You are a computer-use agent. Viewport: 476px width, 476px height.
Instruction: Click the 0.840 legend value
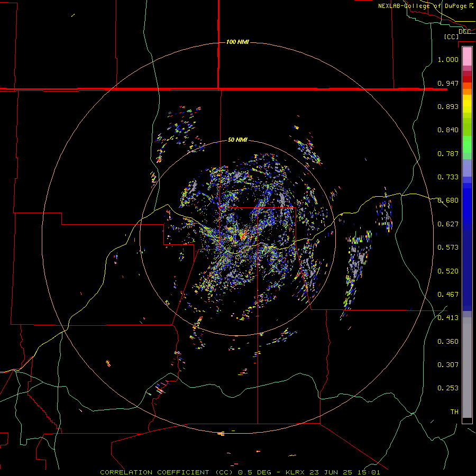[x=448, y=130]
